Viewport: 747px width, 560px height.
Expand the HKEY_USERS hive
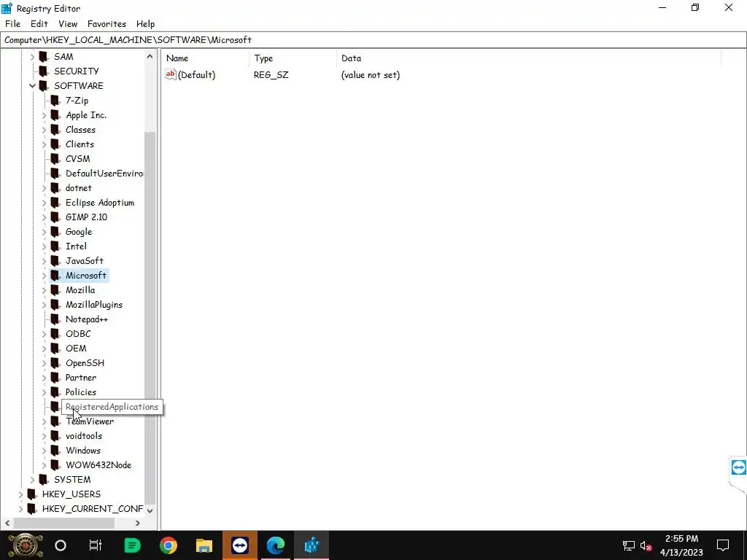click(x=20, y=495)
